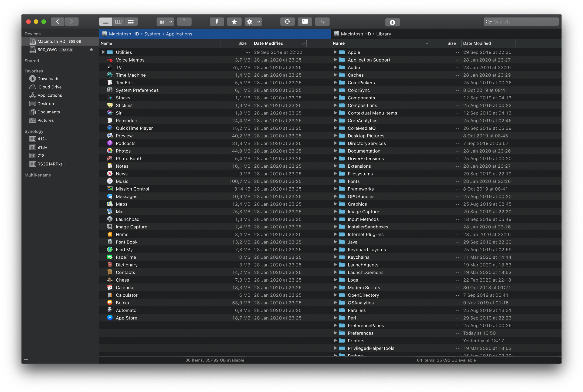This screenshot has width=583, height=392.
Task: Expand the Fonts folder
Action: (335, 181)
